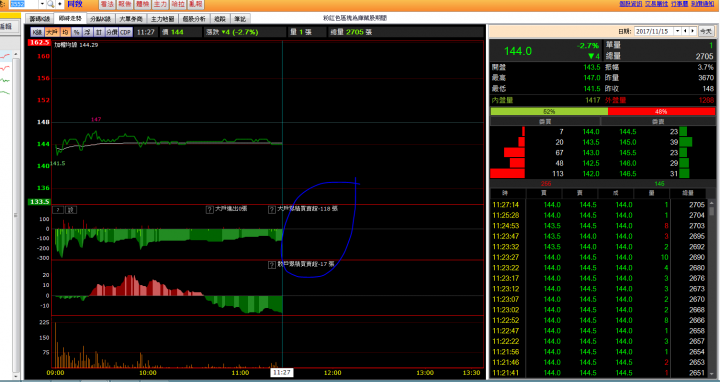This screenshot has width=720, height=382.
Task: Click the 162.5 upper limit price label
Action: [39, 42]
